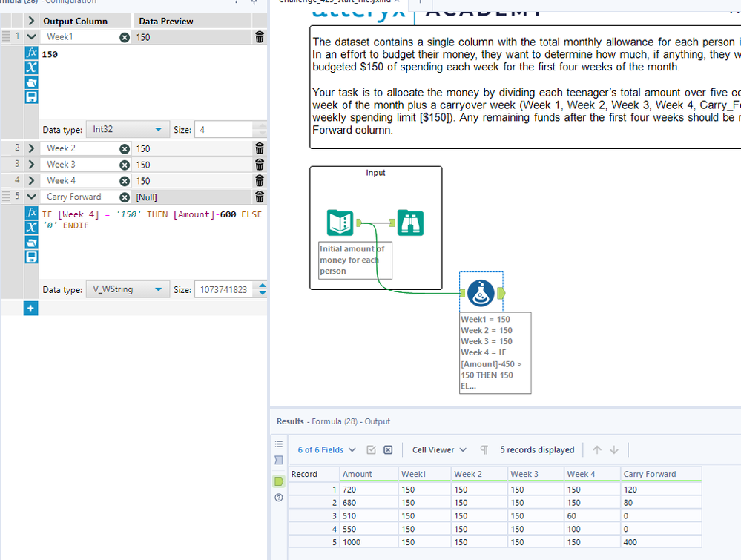
Task: Open functions list for Week1 expression
Action: 31,53
